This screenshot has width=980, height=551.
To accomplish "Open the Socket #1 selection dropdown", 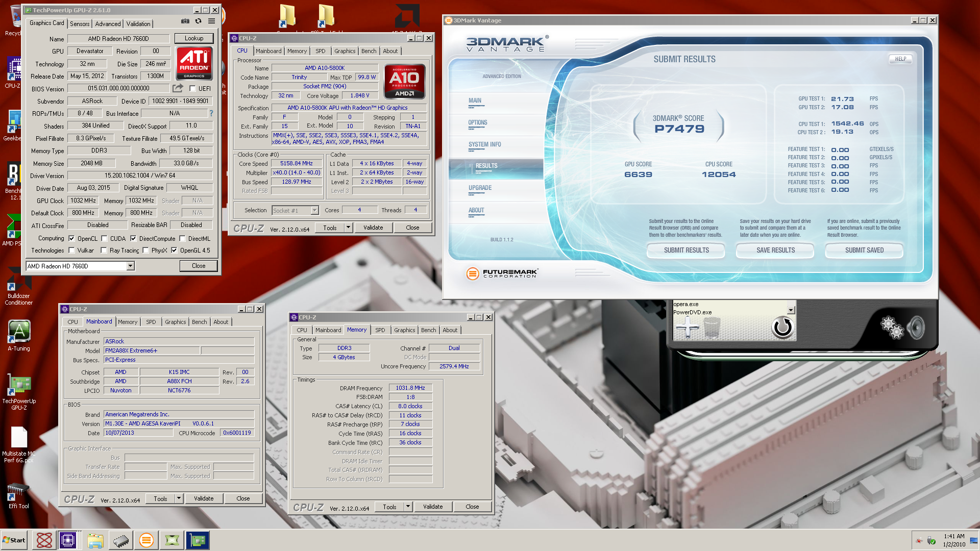I will (314, 210).
